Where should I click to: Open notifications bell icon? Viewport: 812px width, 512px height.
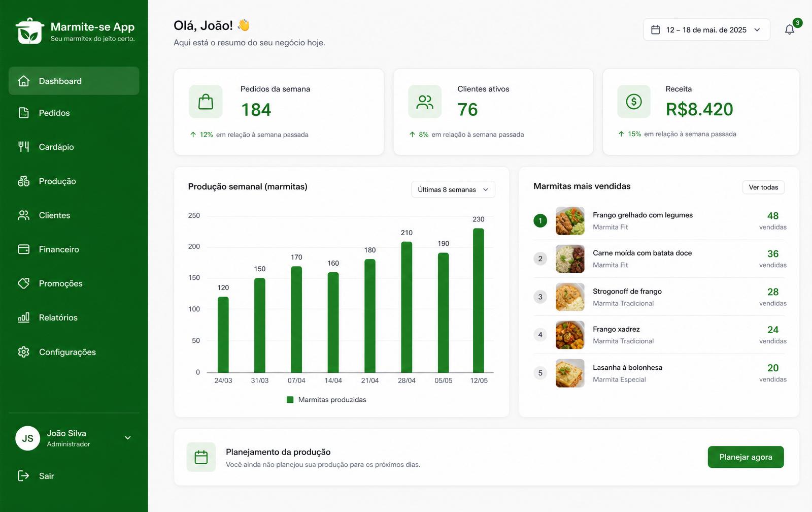790,29
